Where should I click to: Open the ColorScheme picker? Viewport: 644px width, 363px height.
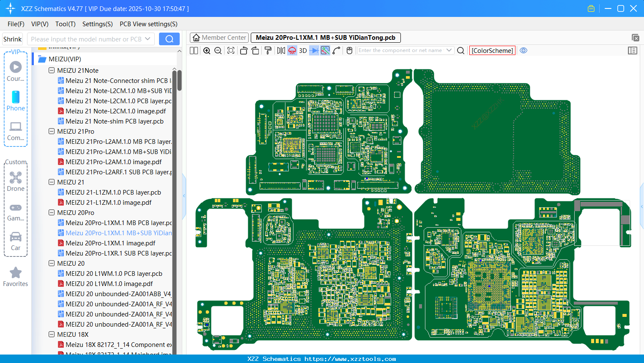pos(492,50)
